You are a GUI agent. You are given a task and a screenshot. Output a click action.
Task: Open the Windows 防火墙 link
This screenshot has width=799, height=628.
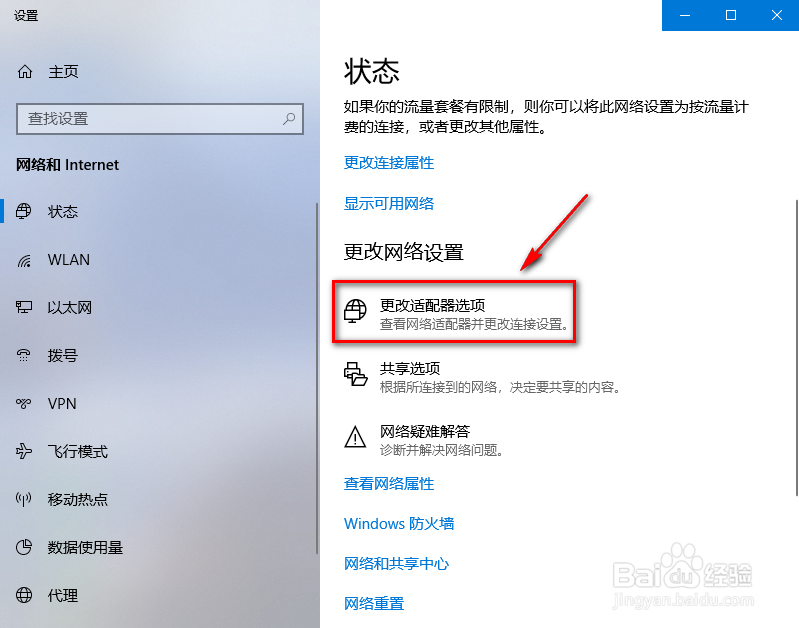tap(399, 524)
